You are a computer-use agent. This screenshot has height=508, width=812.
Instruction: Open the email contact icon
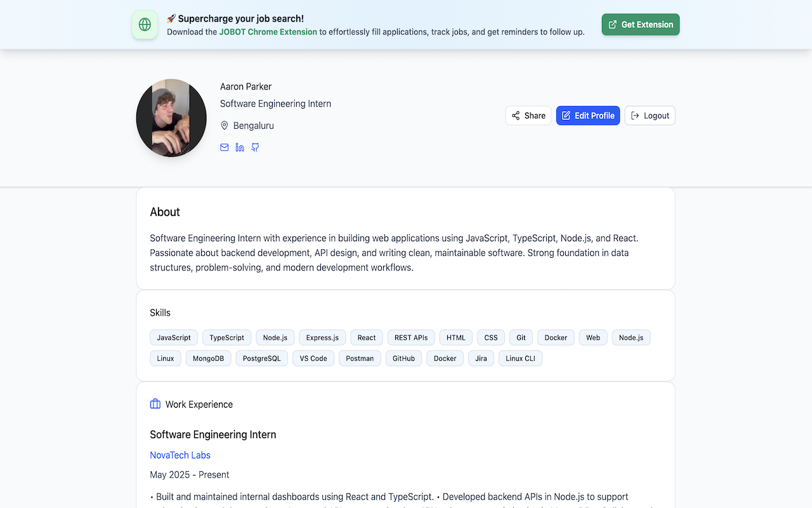click(224, 147)
